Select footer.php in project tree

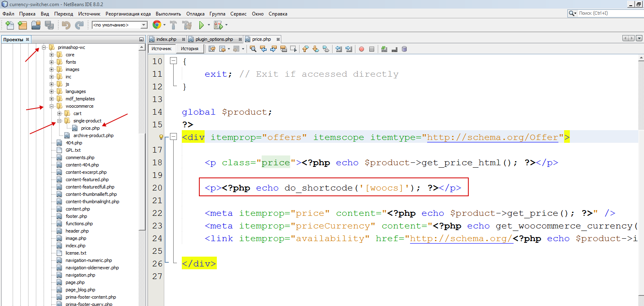pyautogui.click(x=76, y=216)
